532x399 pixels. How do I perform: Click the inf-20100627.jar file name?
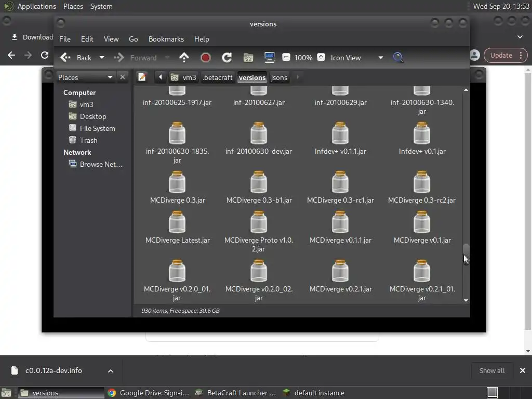[x=259, y=102]
